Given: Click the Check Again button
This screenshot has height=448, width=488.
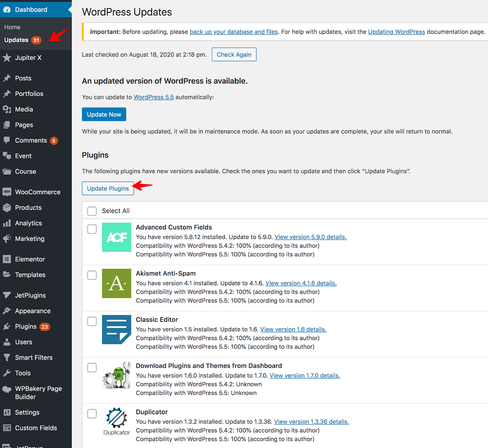Looking at the screenshot, I should pos(234,54).
